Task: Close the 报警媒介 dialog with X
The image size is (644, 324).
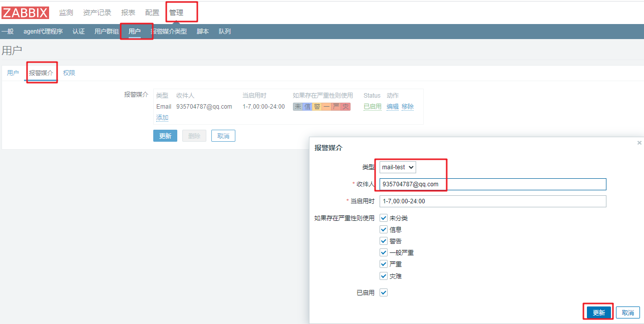Action: [639, 143]
